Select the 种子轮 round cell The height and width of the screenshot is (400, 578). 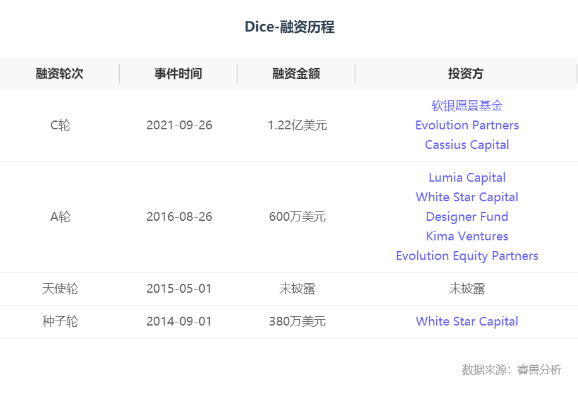(60, 321)
